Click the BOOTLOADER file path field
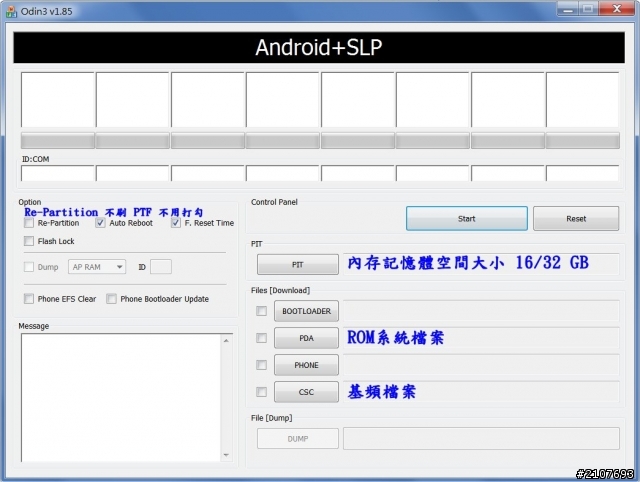The height and width of the screenshot is (482, 640). 481,311
